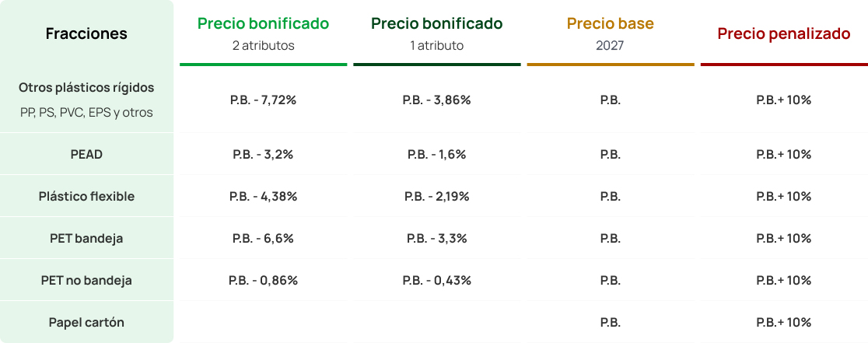Select the P.B. - 3,86% cell
Image resolution: width=868 pixels, height=343 pixels.
tap(437, 100)
